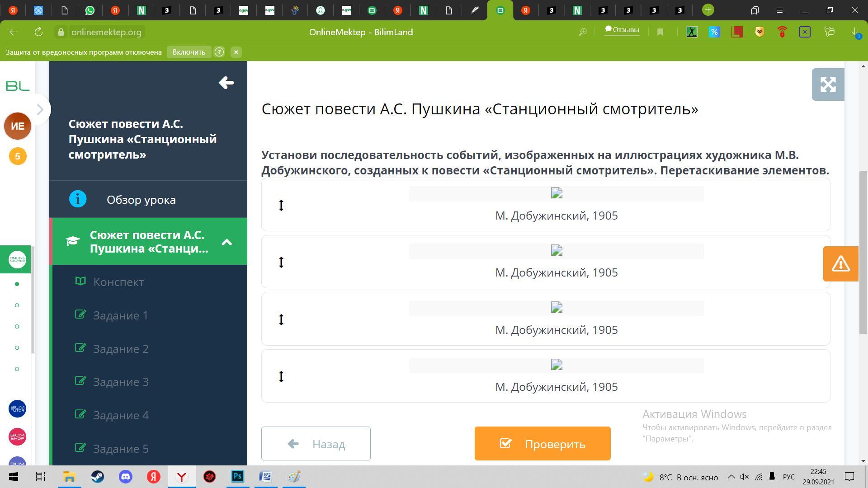The height and width of the screenshot is (488, 868).
Task: Click the first illustration's drag handle arrows
Action: click(x=281, y=205)
